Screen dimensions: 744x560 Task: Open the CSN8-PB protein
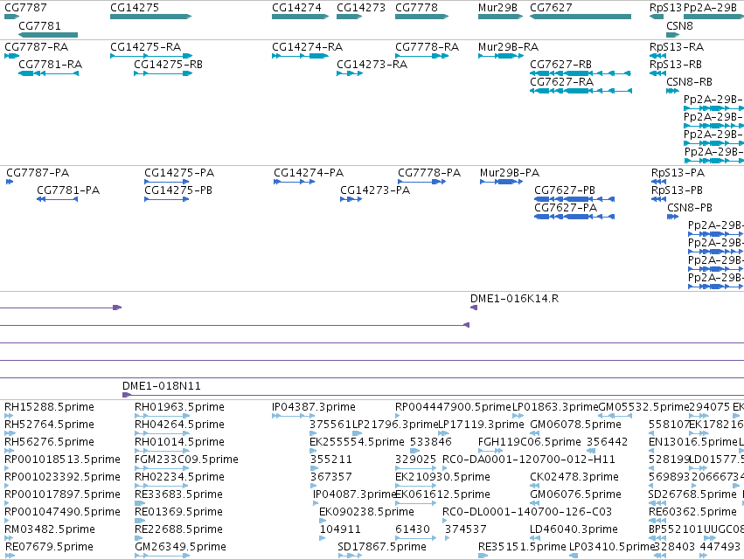pyautogui.click(x=673, y=217)
